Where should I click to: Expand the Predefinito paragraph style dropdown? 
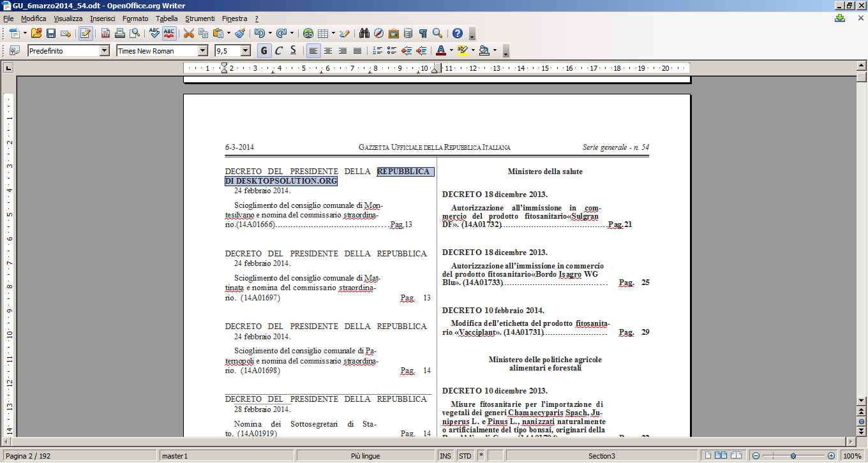click(x=105, y=50)
